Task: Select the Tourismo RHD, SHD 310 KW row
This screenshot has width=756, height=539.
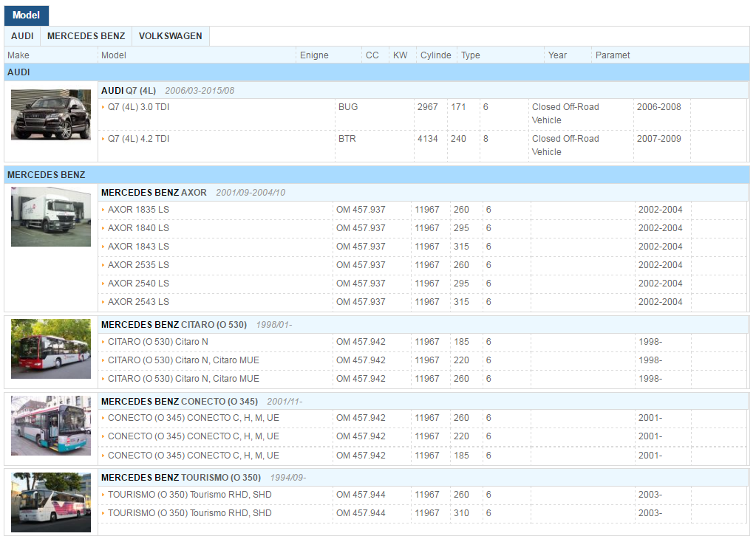Action: [x=423, y=513]
